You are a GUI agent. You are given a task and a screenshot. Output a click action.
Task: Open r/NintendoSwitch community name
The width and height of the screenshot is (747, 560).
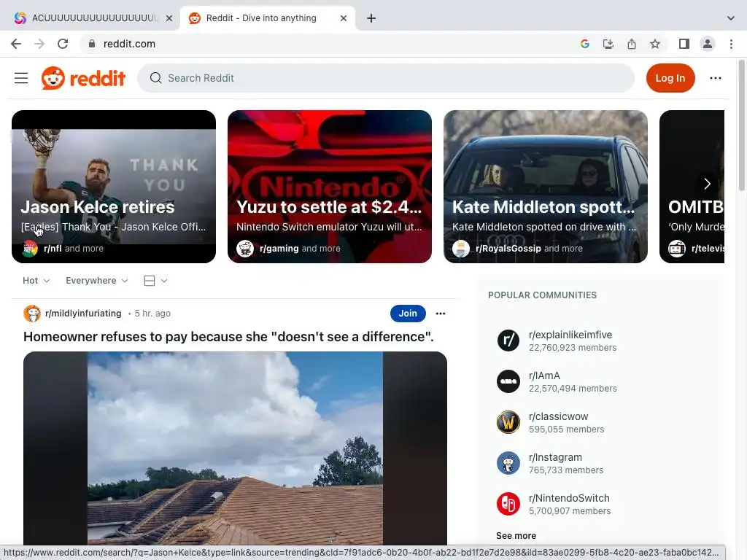(569, 498)
